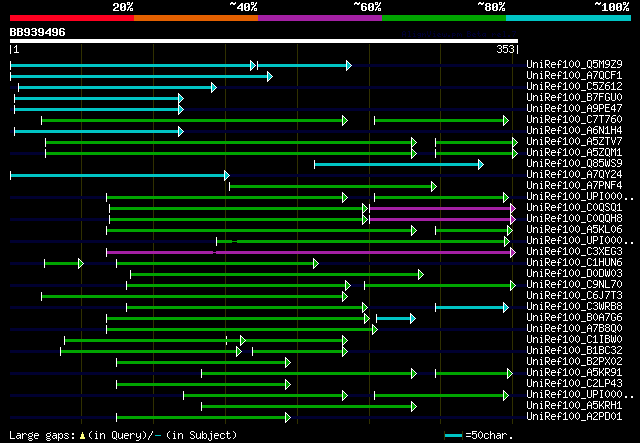640x443 pixels.
Task: Select the UniRef100_A9PE47 label
Action: coord(574,109)
